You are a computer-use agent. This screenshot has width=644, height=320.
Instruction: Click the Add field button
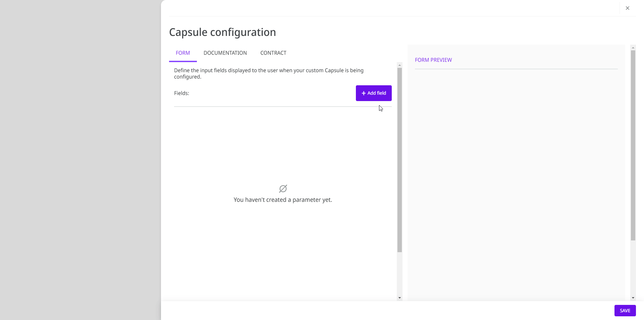click(374, 93)
